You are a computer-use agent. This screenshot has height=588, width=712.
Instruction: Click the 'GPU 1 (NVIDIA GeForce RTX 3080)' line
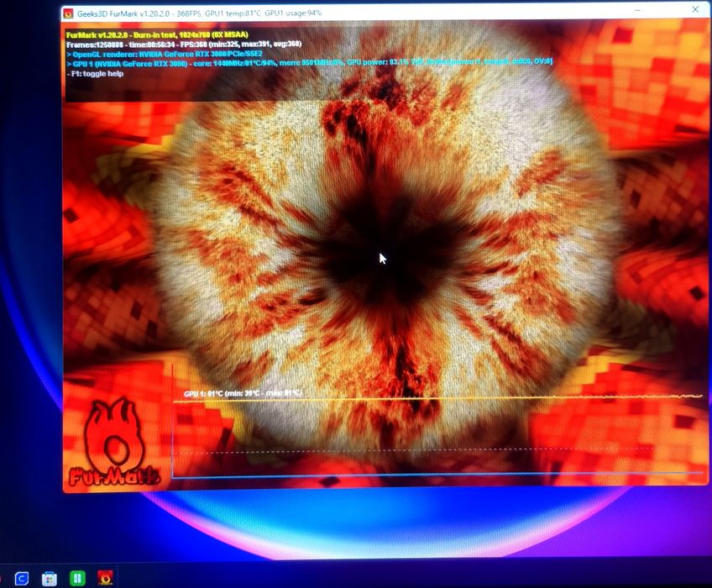309,63
